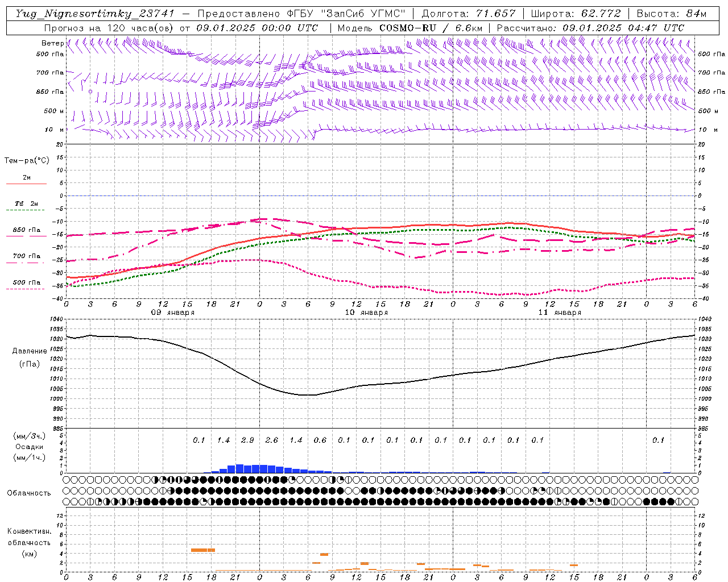Click the 850 гПа temperature legend line sample

click(x=26, y=236)
